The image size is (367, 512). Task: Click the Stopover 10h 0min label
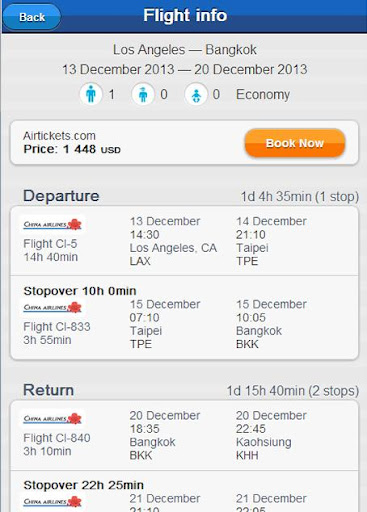point(80,291)
